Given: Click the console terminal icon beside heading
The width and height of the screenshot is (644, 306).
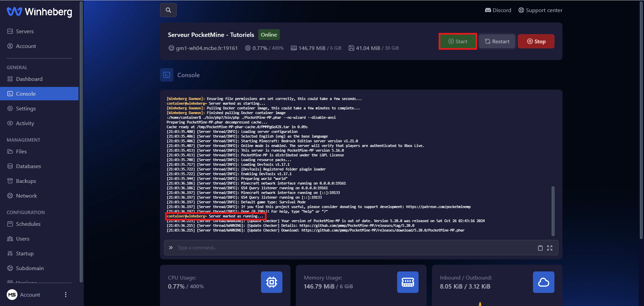Looking at the screenshot, I should click(x=167, y=75).
